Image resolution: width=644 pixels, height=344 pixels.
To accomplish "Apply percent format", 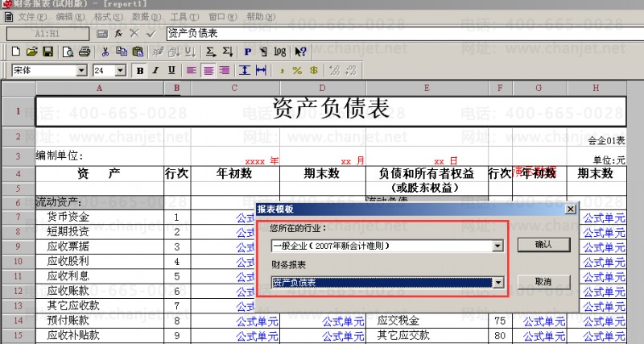I will [297, 71].
